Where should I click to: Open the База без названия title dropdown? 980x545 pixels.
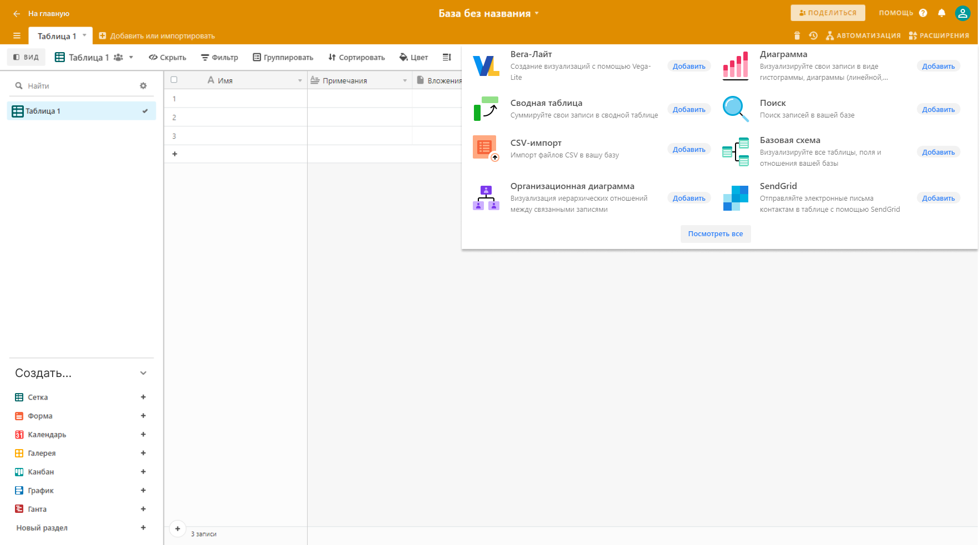pos(489,13)
